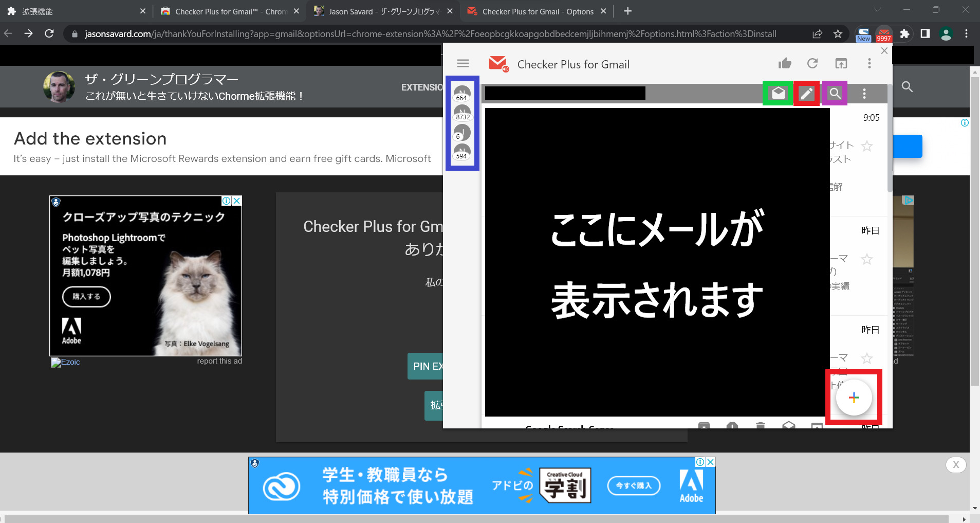The height and width of the screenshot is (523, 980).
Task: Search mail using the magnifier icon
Action: [835, 93]
